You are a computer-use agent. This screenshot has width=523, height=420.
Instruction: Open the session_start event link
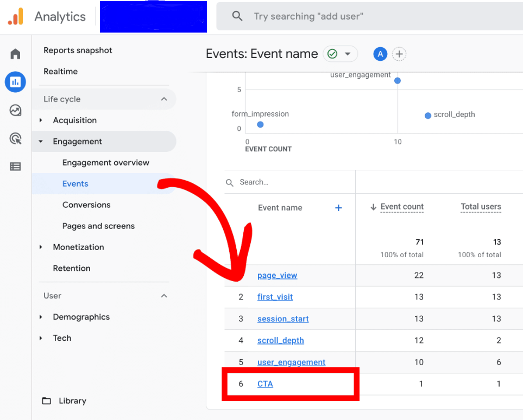point(283,319)
